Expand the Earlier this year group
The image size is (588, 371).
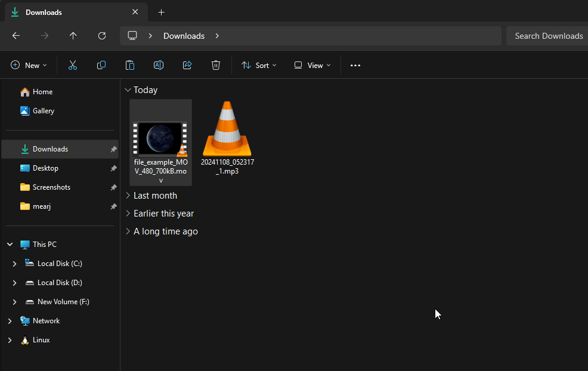[x=128, y=214]
